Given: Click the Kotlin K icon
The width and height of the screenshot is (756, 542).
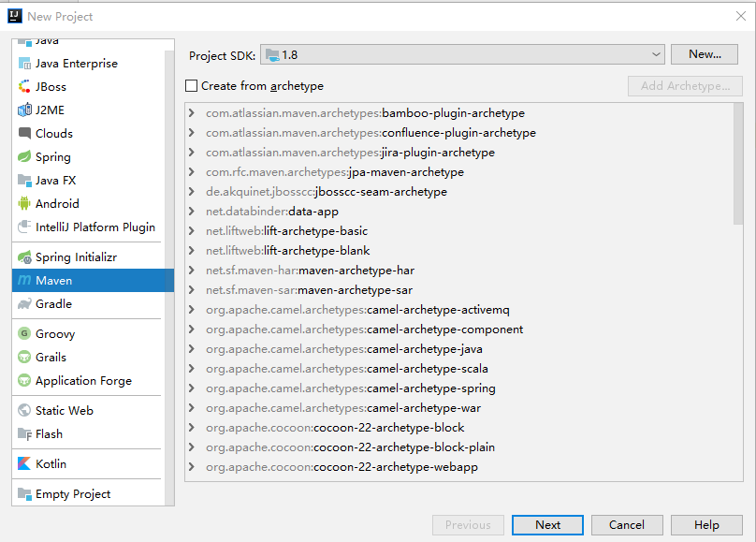Looking at the screenshot, I should coord(24,463).
